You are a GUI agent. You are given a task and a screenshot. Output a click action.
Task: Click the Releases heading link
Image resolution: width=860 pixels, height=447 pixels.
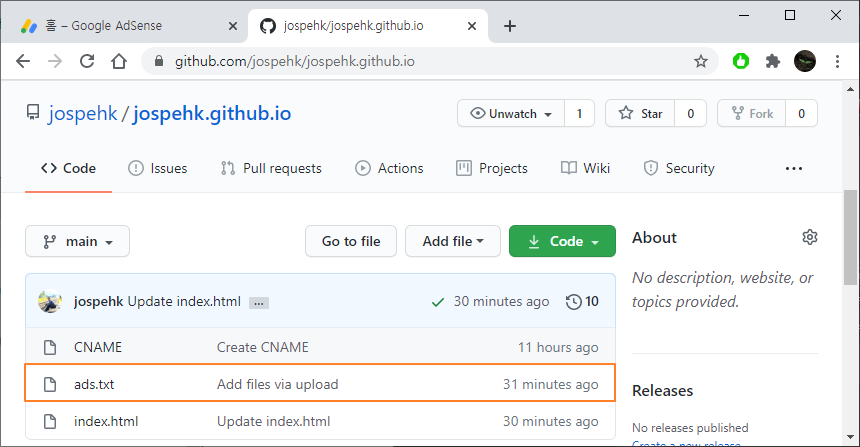(x=663, y=391)
